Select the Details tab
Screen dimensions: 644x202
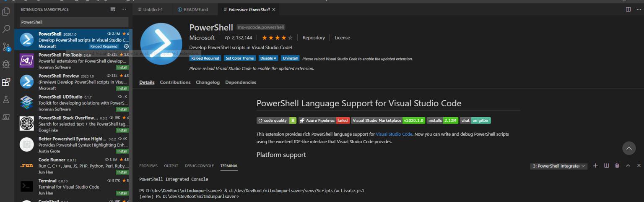[147, 82]
